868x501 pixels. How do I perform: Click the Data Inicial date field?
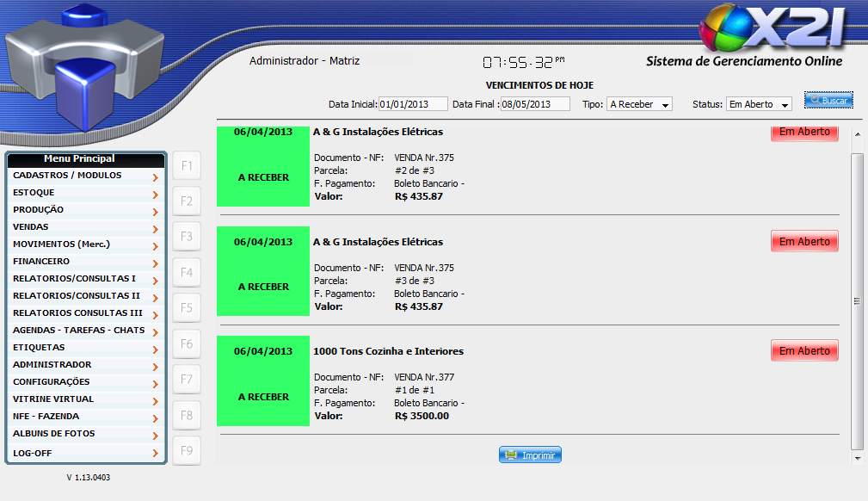coord(413,104)
